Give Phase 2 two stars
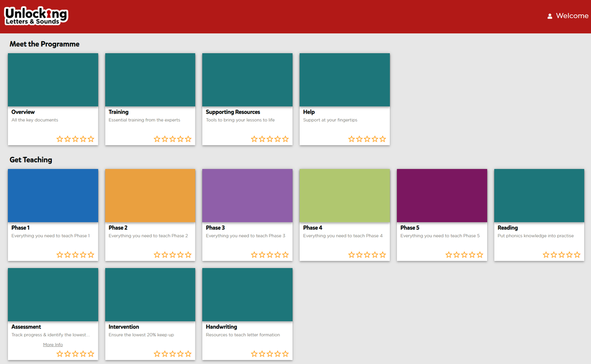This screenshot has width=591, height=364. [x=165, y=255]
